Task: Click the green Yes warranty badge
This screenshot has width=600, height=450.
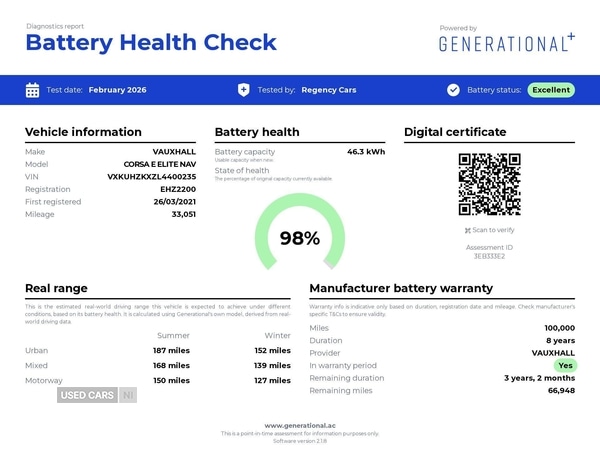Action: pyautogui.click(x=565, y=366)
